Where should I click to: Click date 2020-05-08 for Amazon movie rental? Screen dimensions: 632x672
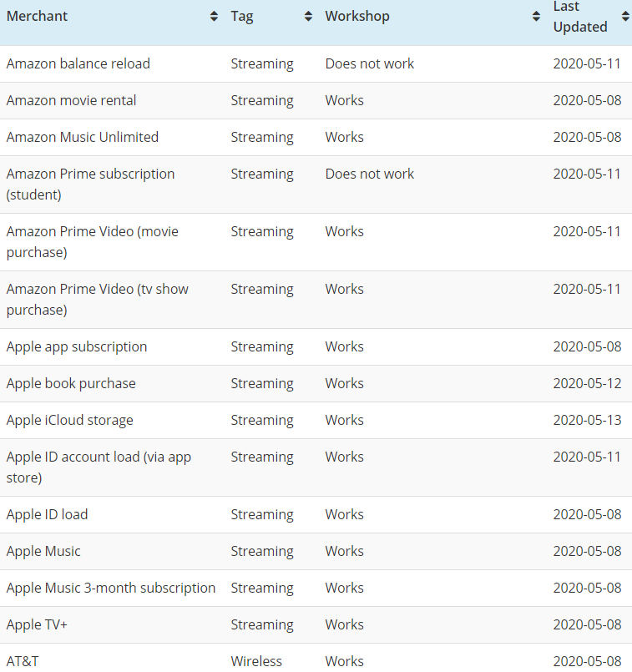point(587,101)
